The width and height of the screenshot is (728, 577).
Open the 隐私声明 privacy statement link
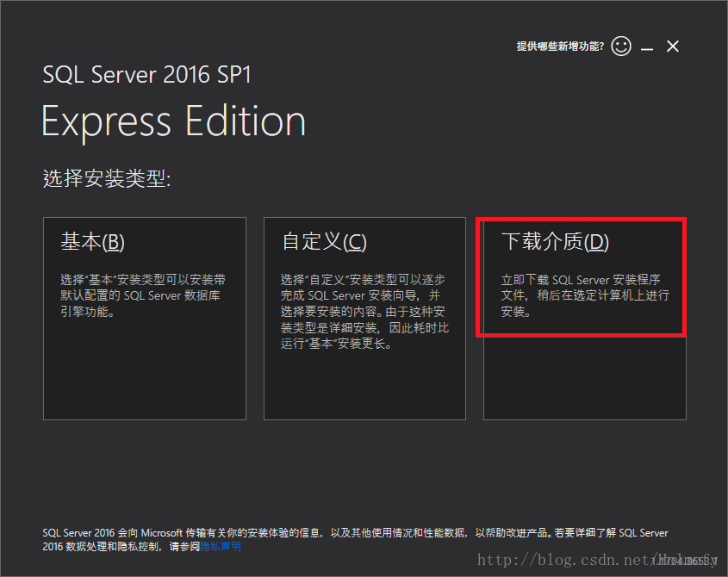(x=221, y=546)
